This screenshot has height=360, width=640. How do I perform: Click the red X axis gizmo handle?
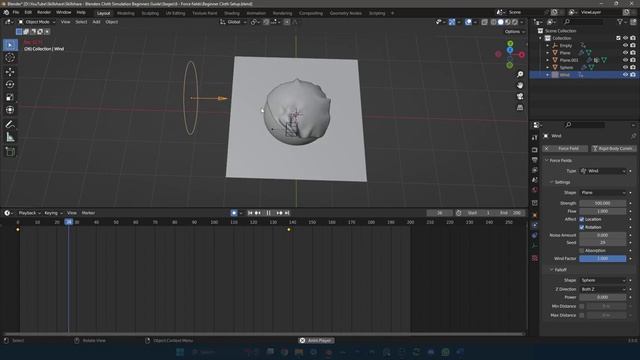[x=522, y=55]
